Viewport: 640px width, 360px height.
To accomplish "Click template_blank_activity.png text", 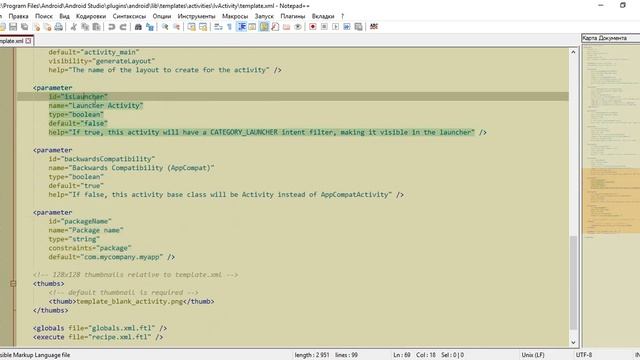I will click(x=129, y=302).
